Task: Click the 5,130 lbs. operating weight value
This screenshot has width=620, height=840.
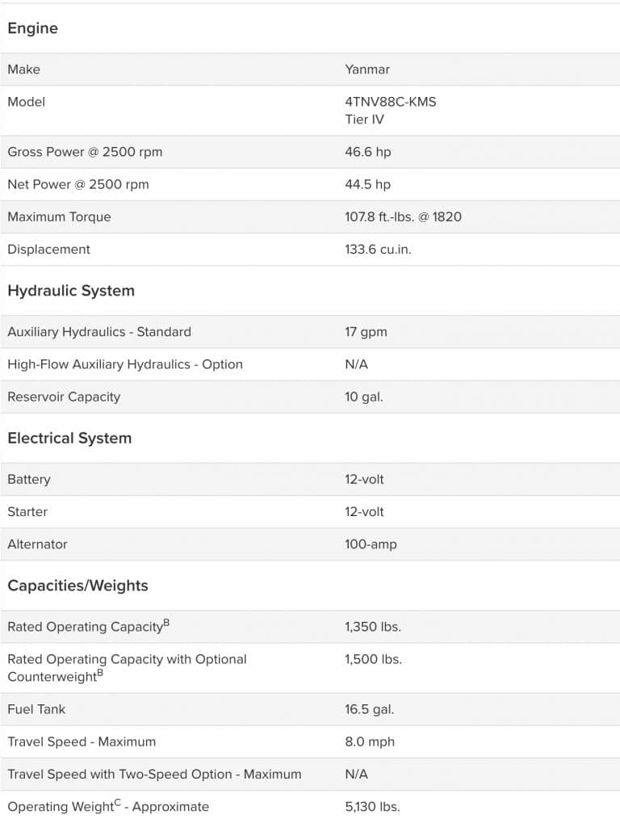Action: (x=372, y=807)
